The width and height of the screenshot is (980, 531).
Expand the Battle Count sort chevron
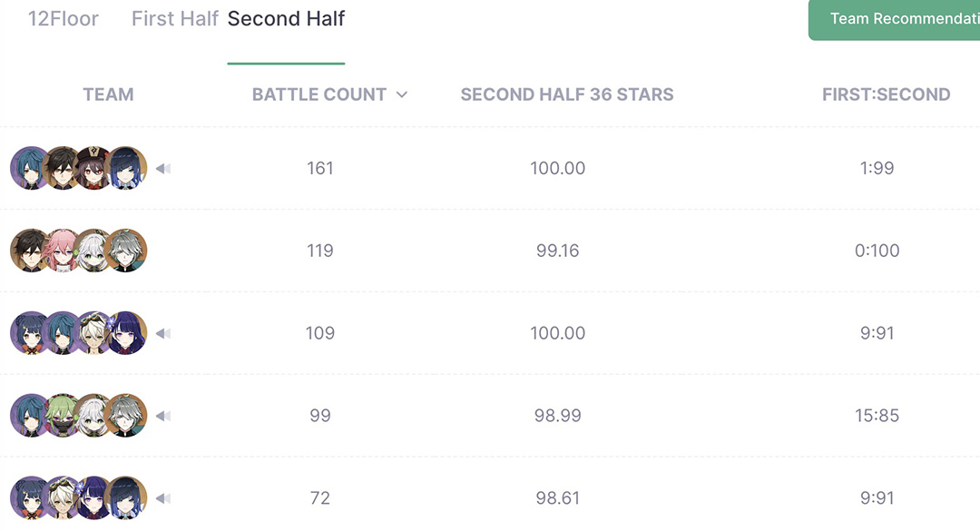pyautogui.click(x=402, y=94)
